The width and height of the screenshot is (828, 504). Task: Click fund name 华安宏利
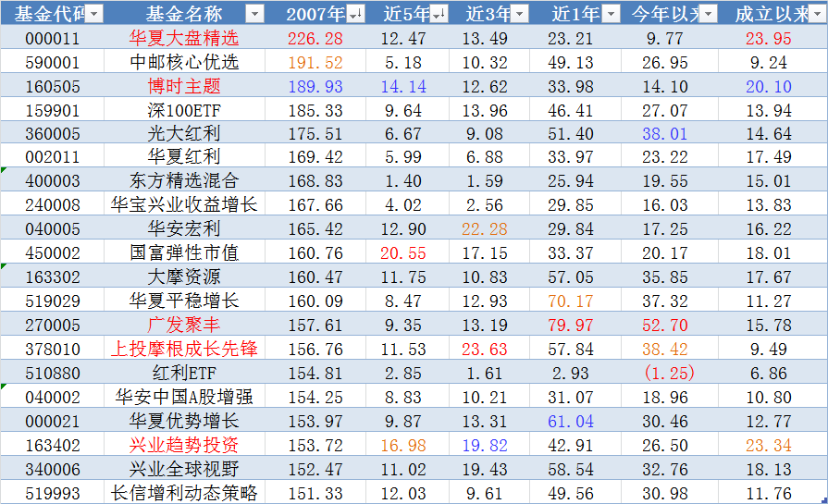184,228
